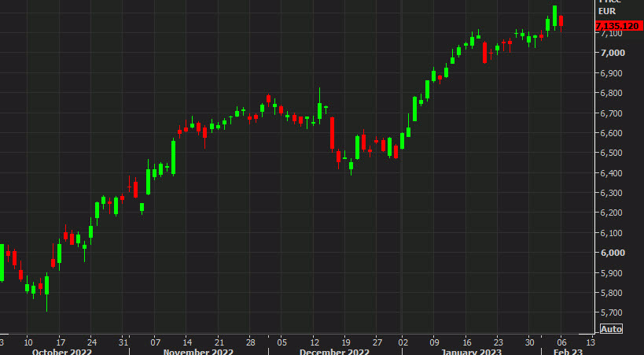The width and height of the screenshot is (644, 355).
Task: Select the date tick labeled 28
Action: point(251,342)
